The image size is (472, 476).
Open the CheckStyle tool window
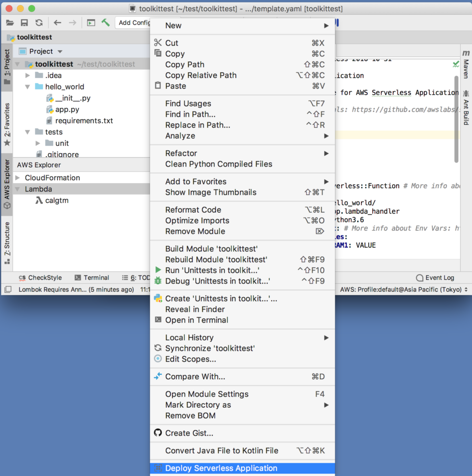(x=40, y=278)
